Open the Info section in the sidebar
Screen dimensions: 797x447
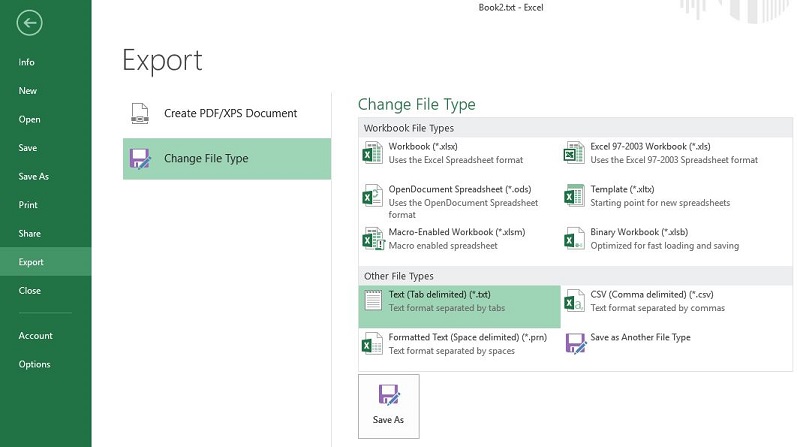[26, 62]
